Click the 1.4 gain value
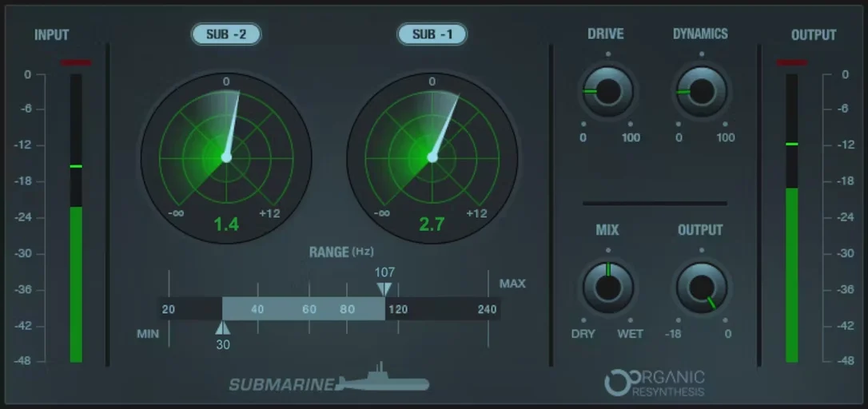The height and width of the screenshot is (409, 868). pos(226,224)
